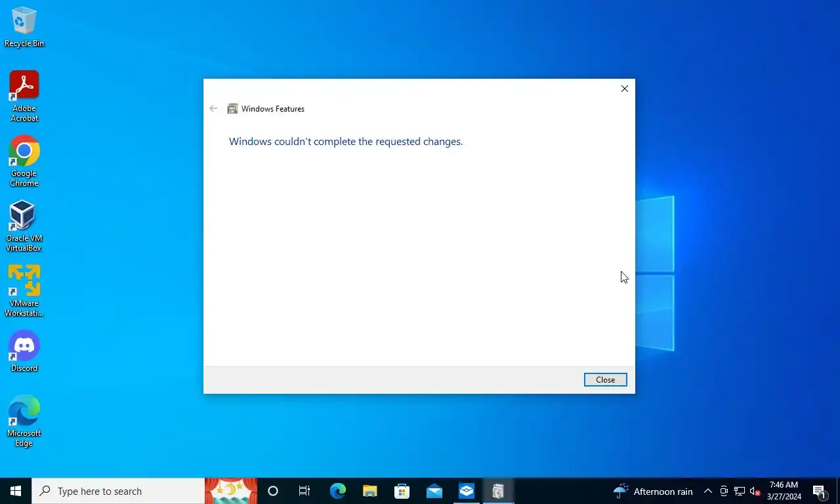840x504 pixels.
Task: Open File Explorer from the taskbar
Action: tap(369, 491)
